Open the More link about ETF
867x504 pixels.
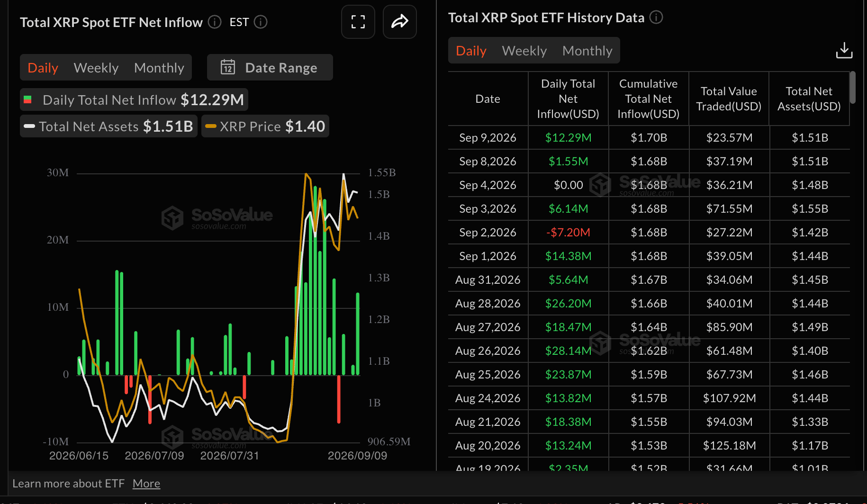146,484
